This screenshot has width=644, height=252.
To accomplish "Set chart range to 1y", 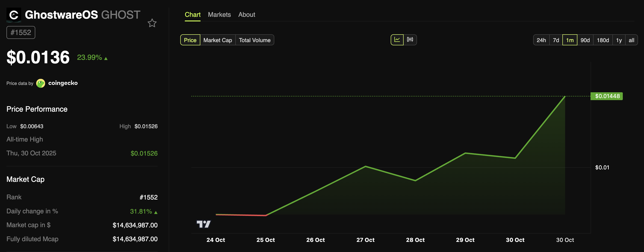I will click(x=619, y=40).
